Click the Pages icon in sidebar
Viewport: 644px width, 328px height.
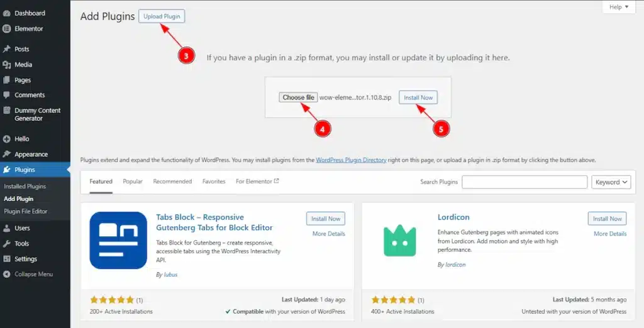point(6,80)
